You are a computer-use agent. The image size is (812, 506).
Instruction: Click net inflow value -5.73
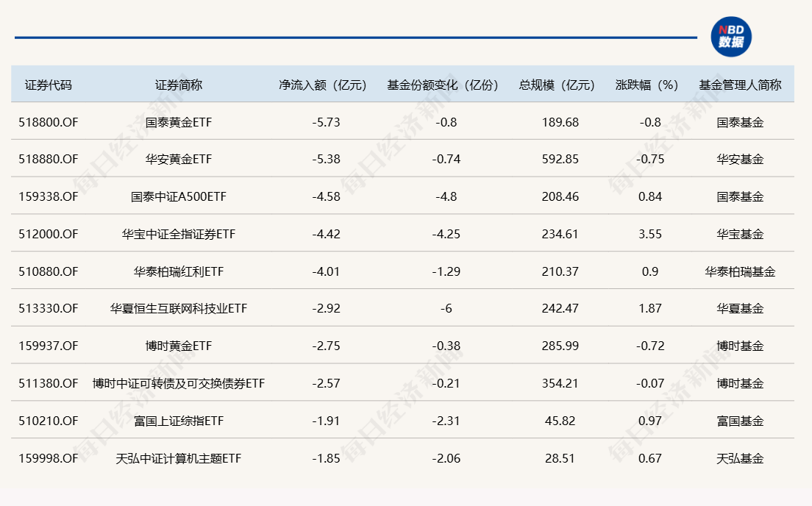[x=327, y=122]
